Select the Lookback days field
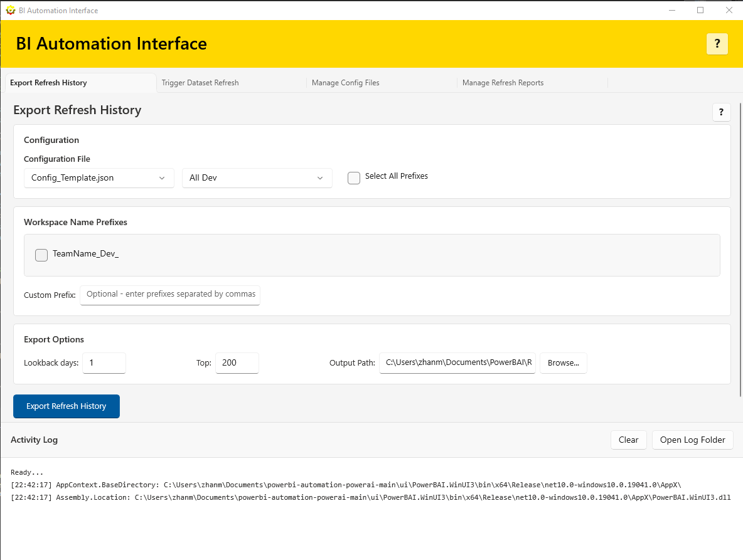This screenshot has height=560, width=743. coord(104,362)
